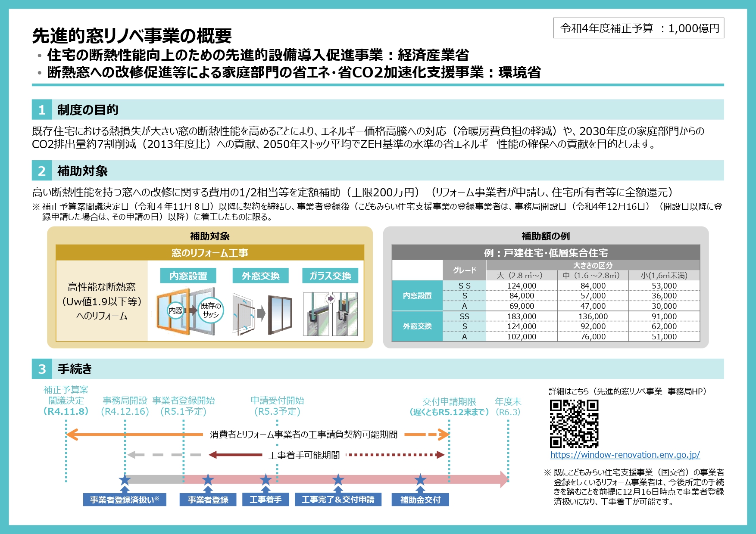Click the star above 工事完了&交付申請
This screenshot has height=534, width=756.
[x=338, y=479]
